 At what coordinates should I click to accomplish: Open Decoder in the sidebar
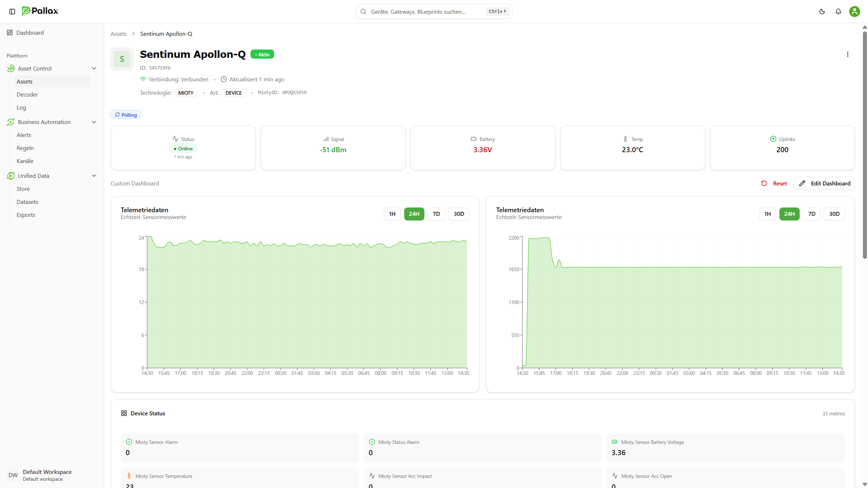[x=27, y=94]
